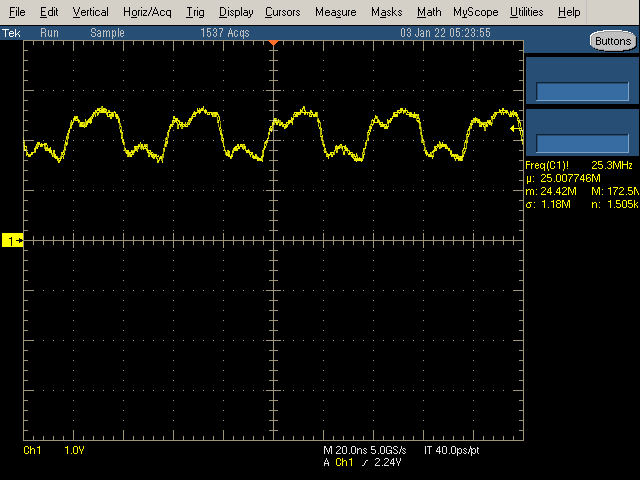Click the trigger level arrow on right edge
Viewport: 640px width, 480px height.
pyautogui.click(x=516, y=128)
